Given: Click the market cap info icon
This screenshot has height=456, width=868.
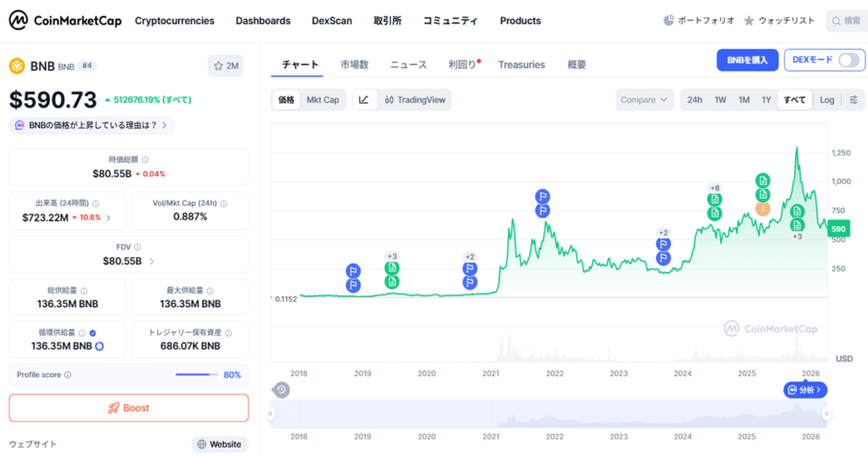Looking at the screenshot, I should tap(145, 159).
